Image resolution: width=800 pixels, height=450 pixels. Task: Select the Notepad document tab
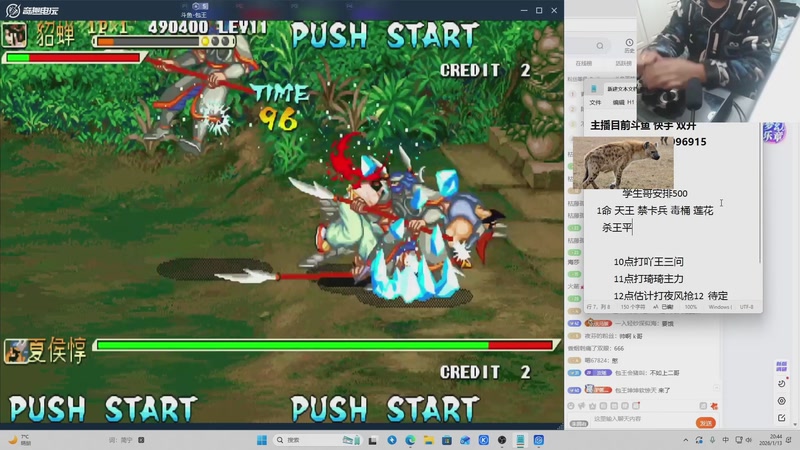pyautogui.click(x=620, y=89)
